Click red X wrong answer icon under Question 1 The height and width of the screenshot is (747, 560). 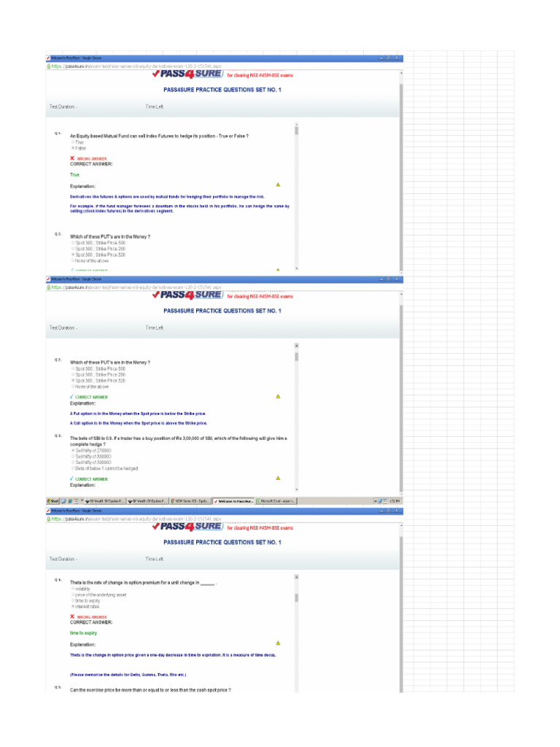[x=72, y=158]
